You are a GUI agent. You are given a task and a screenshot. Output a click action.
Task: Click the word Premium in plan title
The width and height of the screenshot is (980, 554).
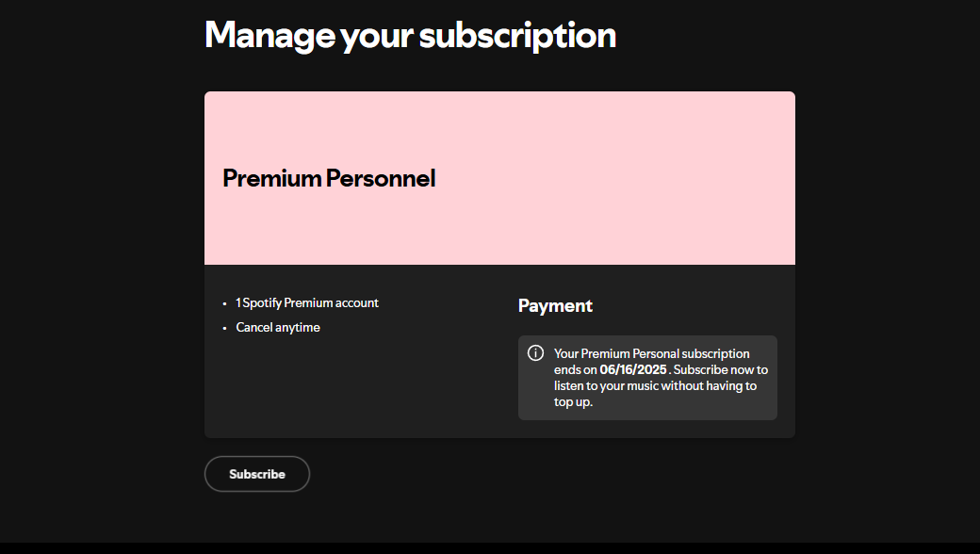click(x=272, y=178)
